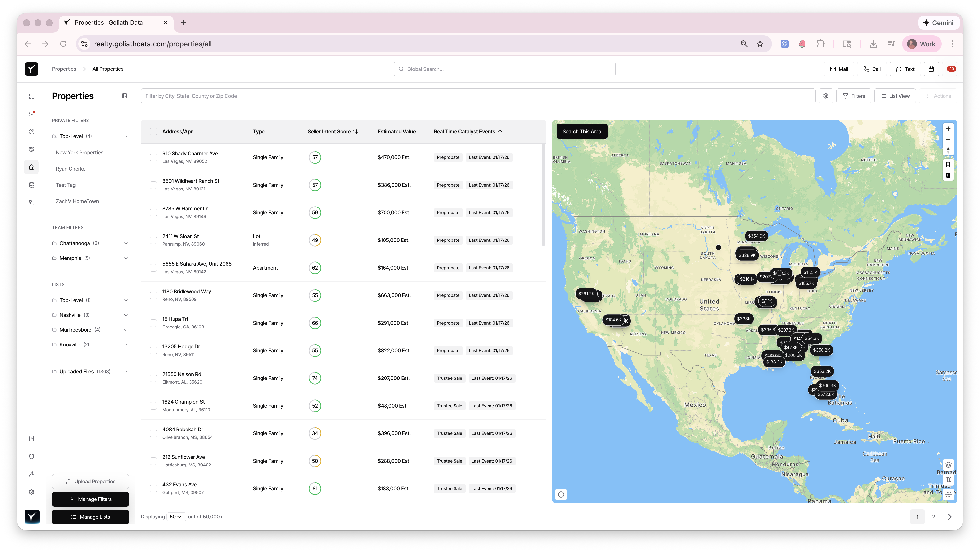Zoom in on the map with plus button
This screenshot has height=551, width=980.
pyautogui.click(x=948, y=129)
